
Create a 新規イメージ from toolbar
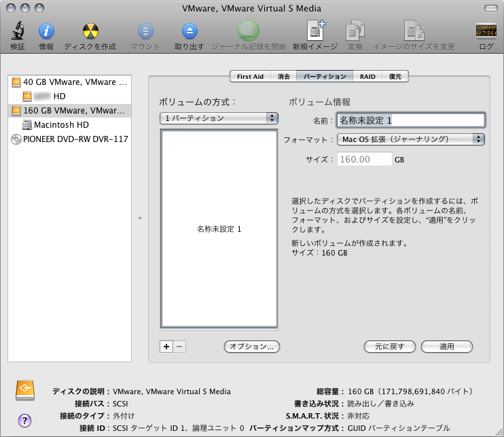315,31
